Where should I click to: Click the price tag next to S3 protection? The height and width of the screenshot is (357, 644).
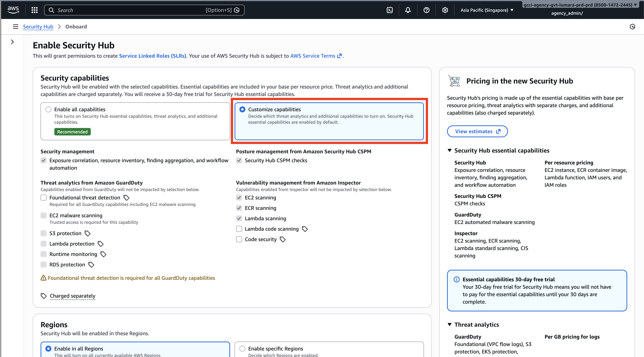(87, 233)
